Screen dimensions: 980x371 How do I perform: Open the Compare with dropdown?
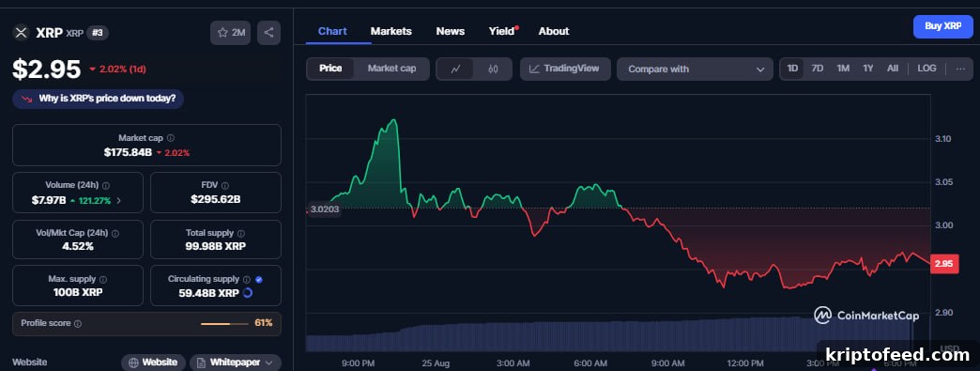coord(696,69)
